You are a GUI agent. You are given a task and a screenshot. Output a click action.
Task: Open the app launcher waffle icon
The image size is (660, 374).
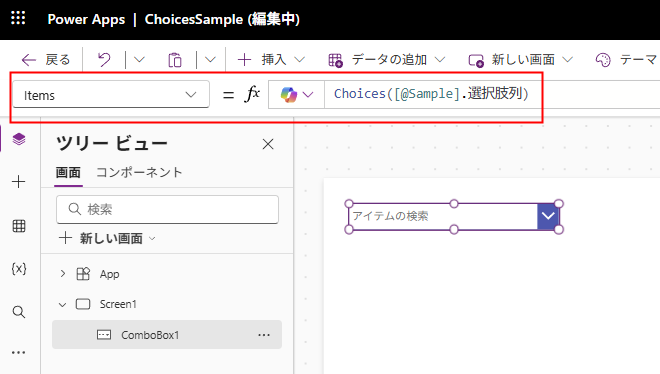18,19
